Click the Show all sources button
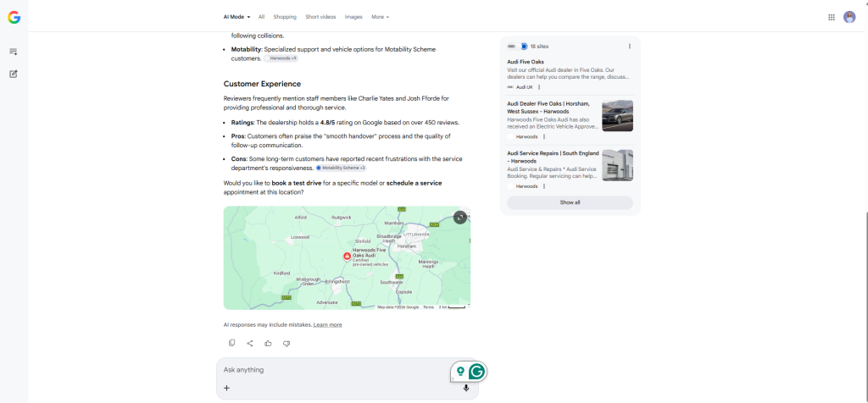This screenshot has height=403, width=868. click(x=570, y=202)
